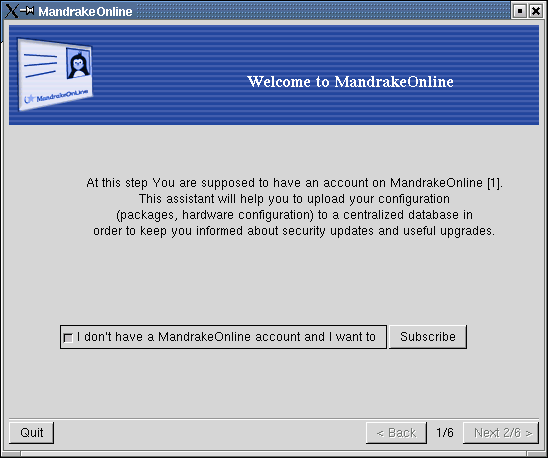Click the Welcome to MandrakeOnline heading
The width and height of the screenshot is (548, 458).
tap(350, 82)
